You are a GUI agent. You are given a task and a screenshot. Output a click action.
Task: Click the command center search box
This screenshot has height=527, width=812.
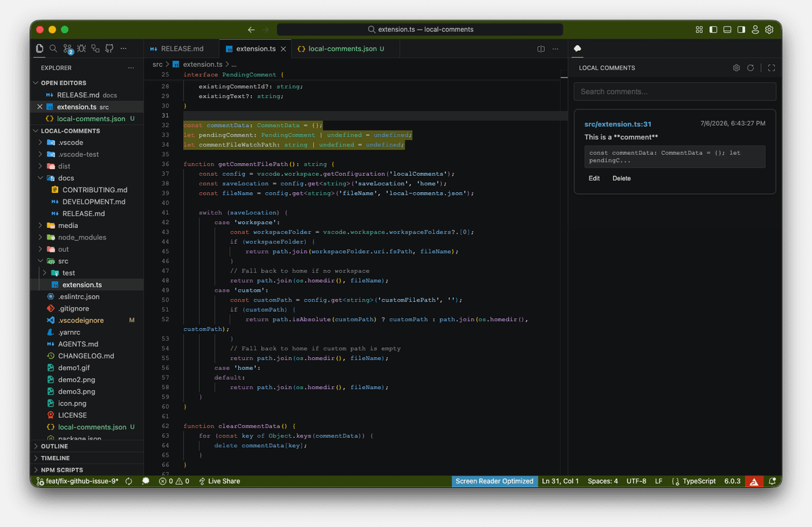pos(420,30)
